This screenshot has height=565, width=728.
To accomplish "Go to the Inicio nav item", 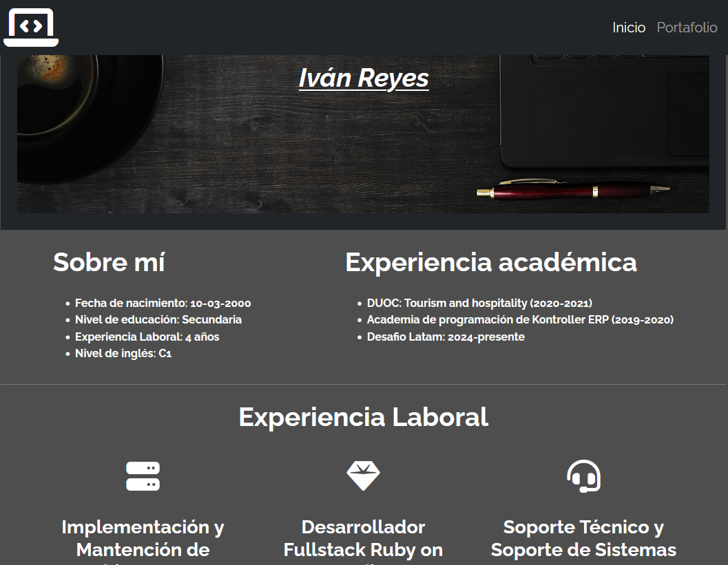I will point(629,28).
